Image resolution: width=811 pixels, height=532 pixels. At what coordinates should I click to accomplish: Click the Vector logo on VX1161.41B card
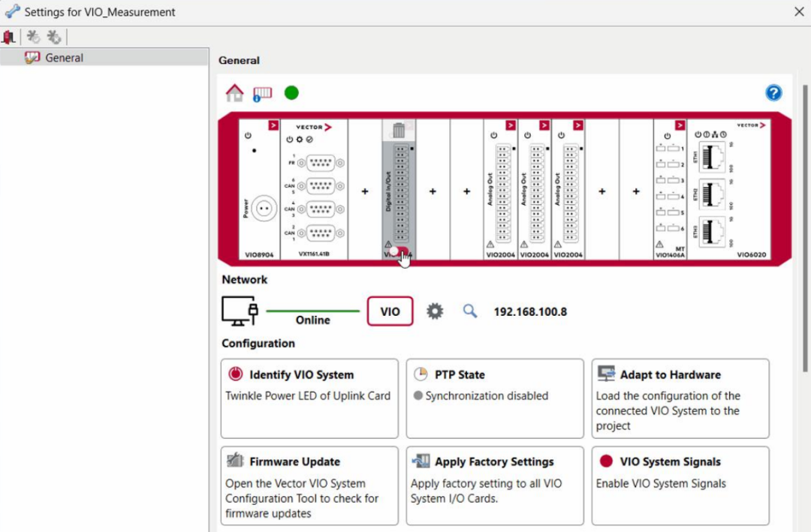click(314, 127)
